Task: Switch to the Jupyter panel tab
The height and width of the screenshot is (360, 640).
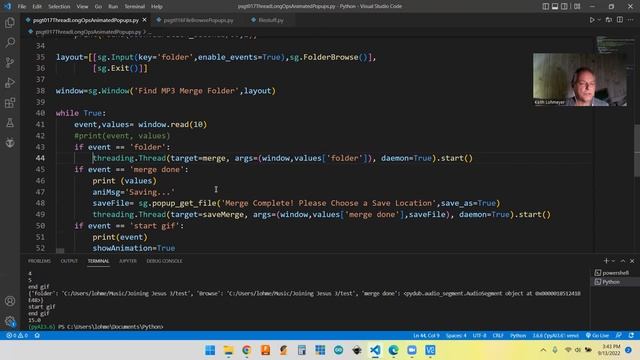Action: click(x=128, y=261)
